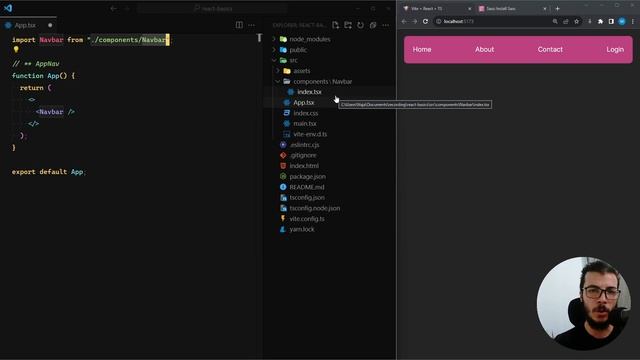Open .eslintrc.cjs in the Explorer
Viewport: 640px width, 360px height.
click(304, 145)
